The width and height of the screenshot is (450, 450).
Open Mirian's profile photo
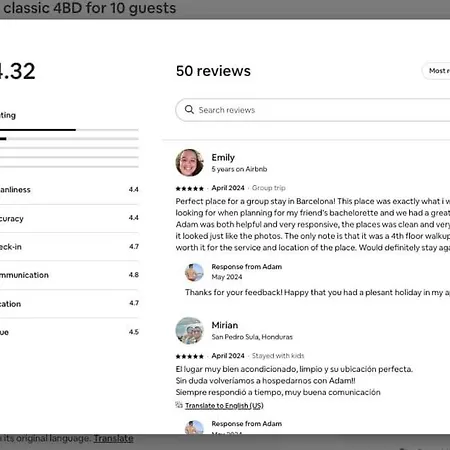tap(189, 330)
